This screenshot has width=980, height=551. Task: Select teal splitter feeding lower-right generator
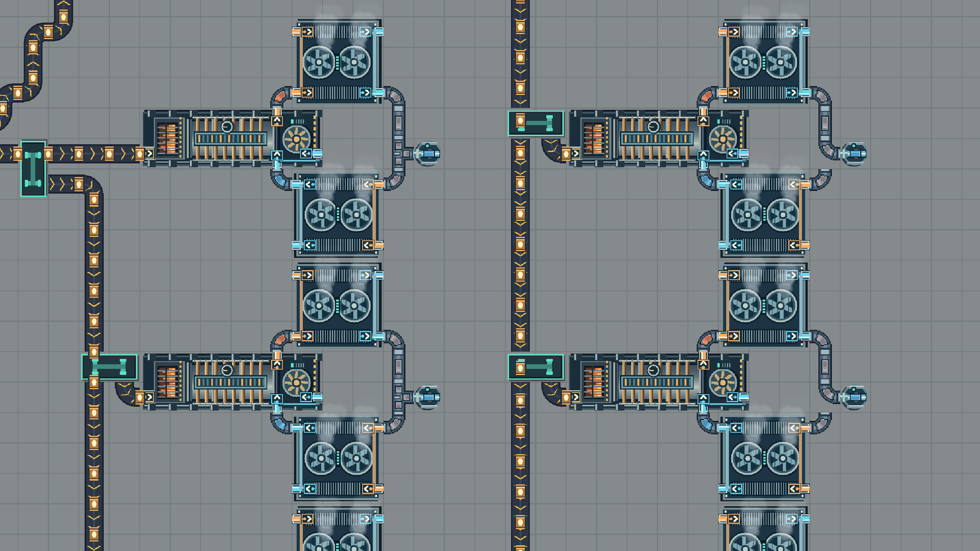click(x=536, y=367)
